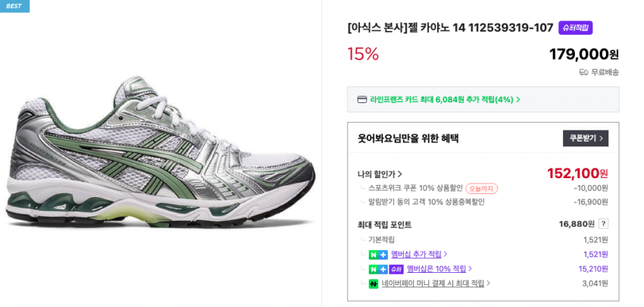
Task: Click the green Naver Pay N icon
Action: (x=374, y=284)
